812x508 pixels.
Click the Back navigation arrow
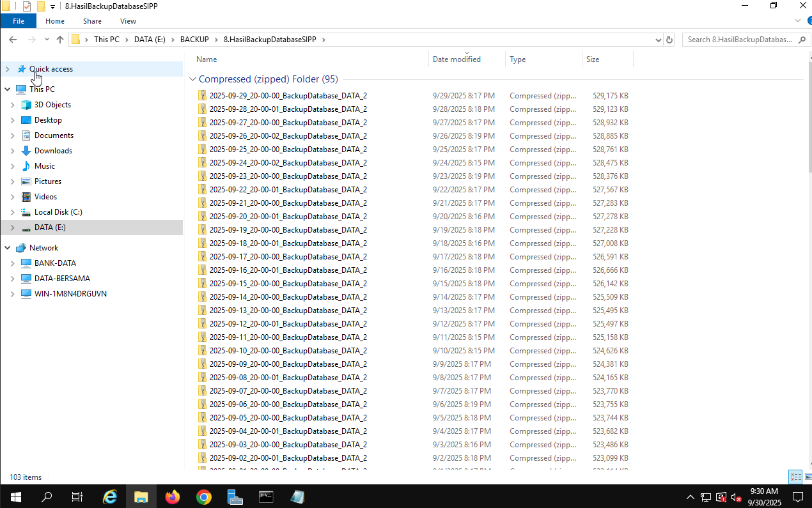tap(13, 40)
